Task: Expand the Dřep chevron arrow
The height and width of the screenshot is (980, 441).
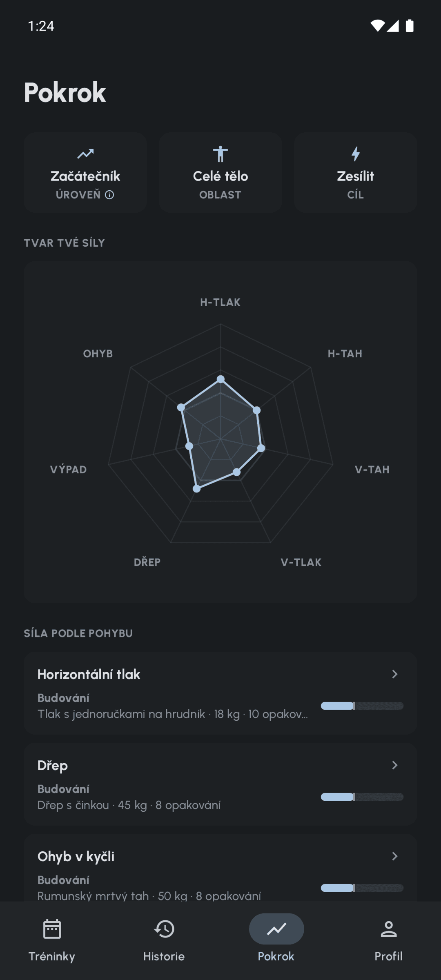Action: point(394,765)
